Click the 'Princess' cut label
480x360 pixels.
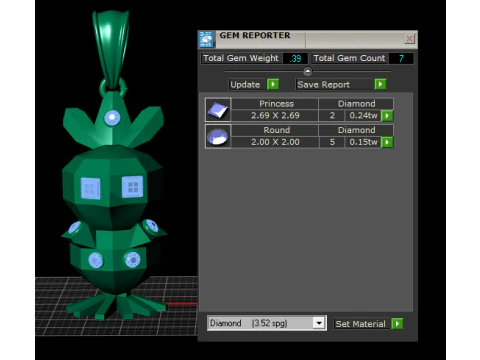[x=276, y=104]
